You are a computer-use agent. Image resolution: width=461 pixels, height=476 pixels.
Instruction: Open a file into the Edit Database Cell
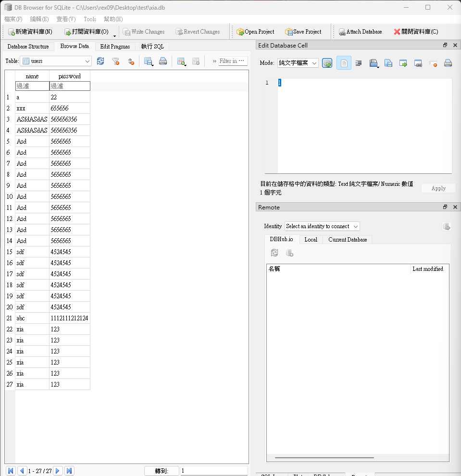[x=374, y=63]
